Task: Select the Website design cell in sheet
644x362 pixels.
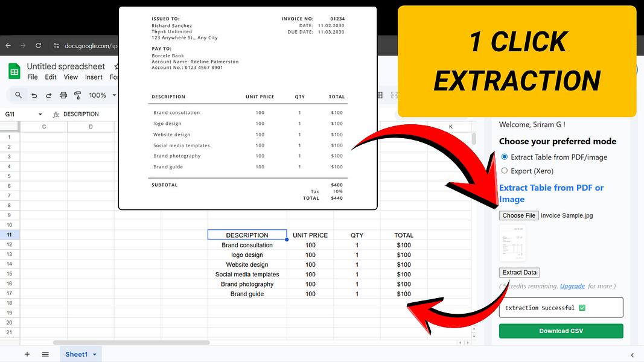Action: (x=247, y=265)
